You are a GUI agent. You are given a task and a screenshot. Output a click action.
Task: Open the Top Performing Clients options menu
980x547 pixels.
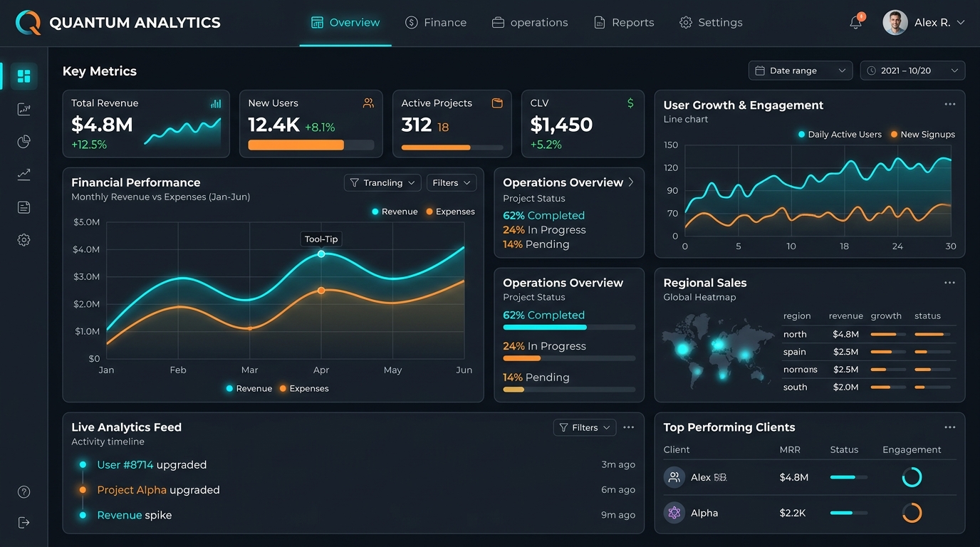click(949, 427)
